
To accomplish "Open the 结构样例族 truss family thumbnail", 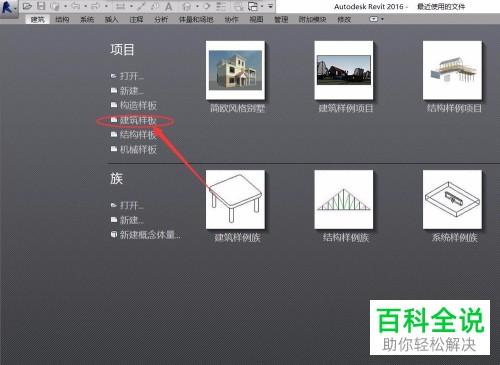I will 344,200.
